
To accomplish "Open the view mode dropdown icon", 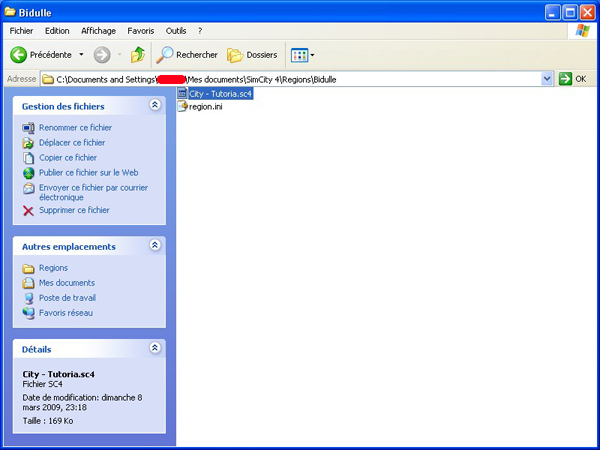I will (x=302, y=55).
